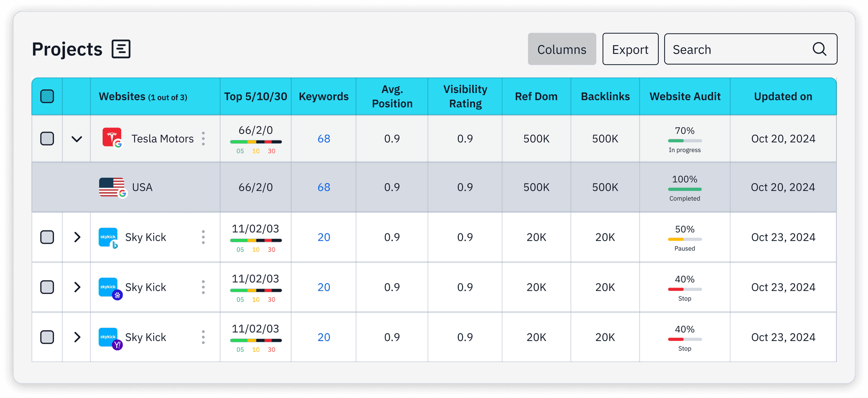Click into the Search input field
Image resolution: width=868 pixels, height=398 pixels.
pos(737,49)
